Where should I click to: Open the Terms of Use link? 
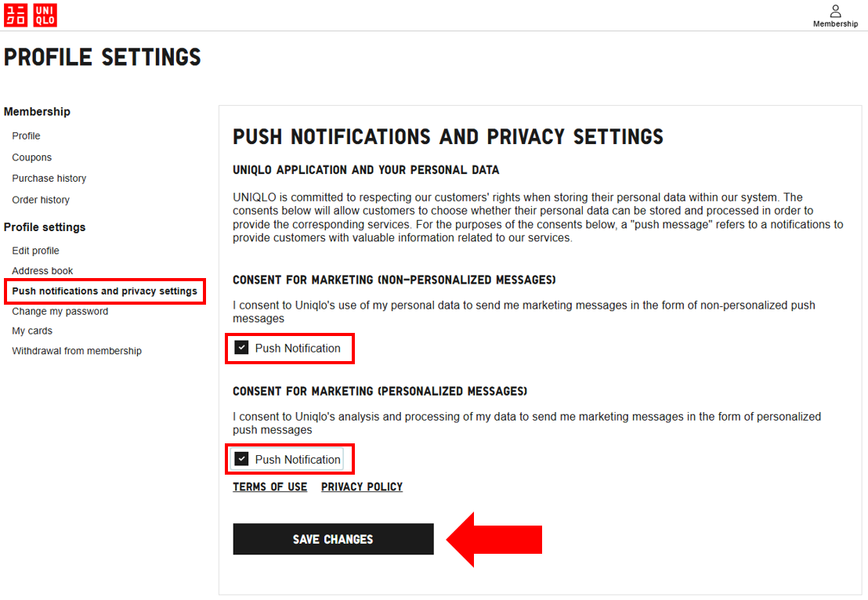point(269,486)
